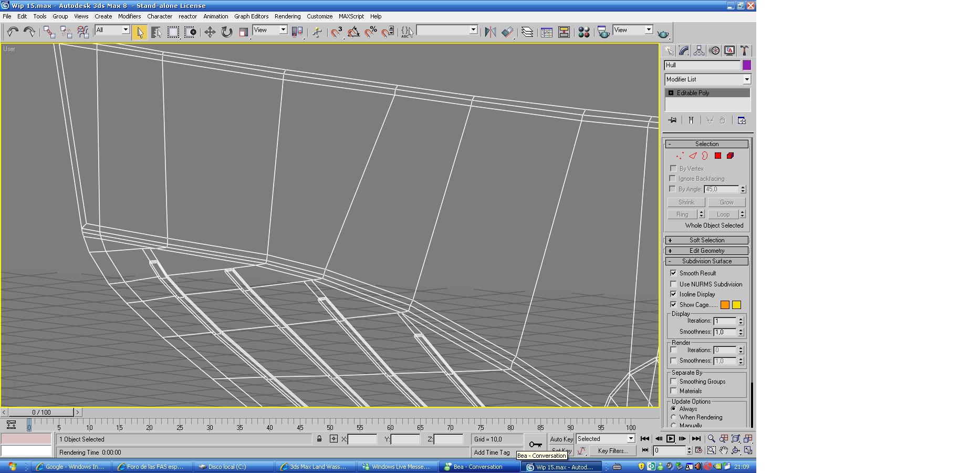Image resolution: width=980 pixels, height=473 pixels.
Task: Toggle Selection Lock padlock icon
Action: (319, 439)
